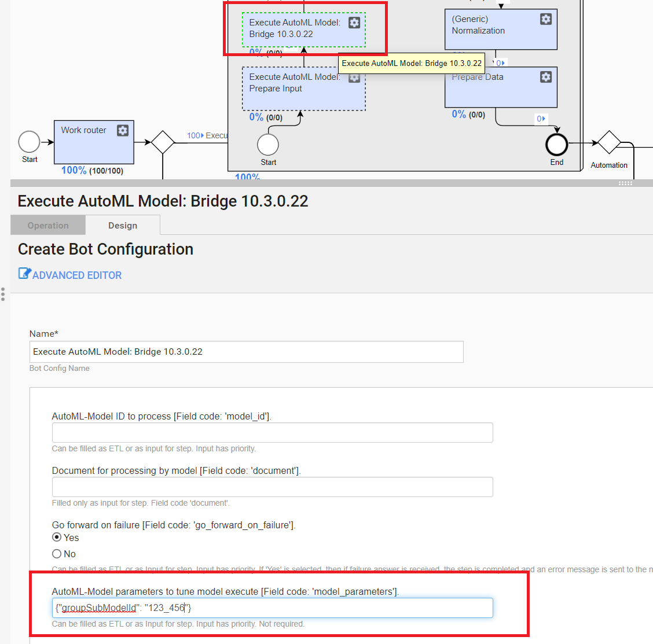The height and width of the screenshot is (644, 653).
Task: Switch to the Operation tab
Action: click(x=48, y=225)
